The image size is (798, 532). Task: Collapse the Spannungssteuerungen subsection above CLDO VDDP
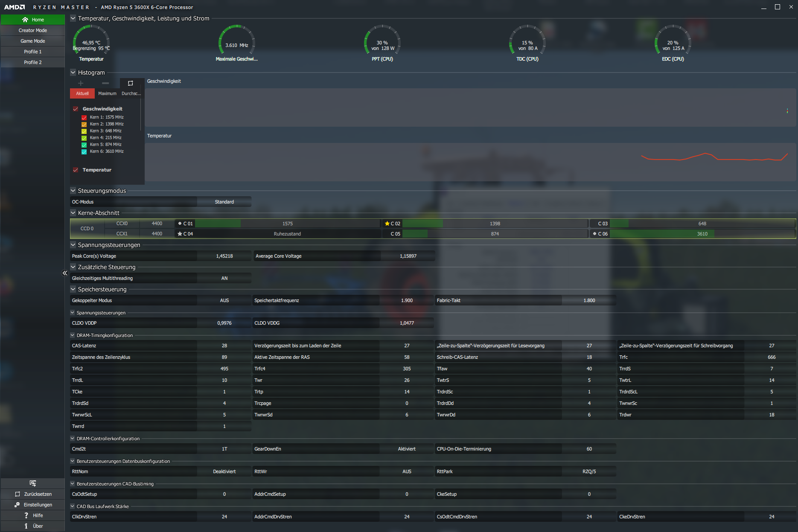tap(73, 313)
